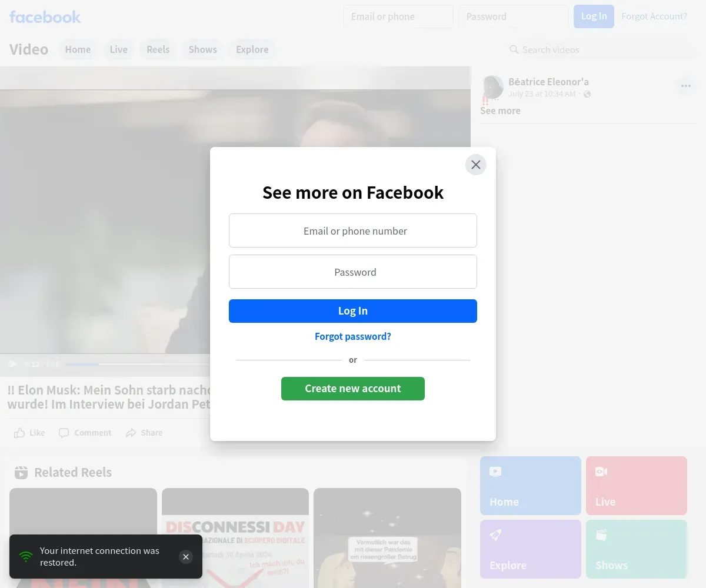Click the Share arrow button

(144, 433)
